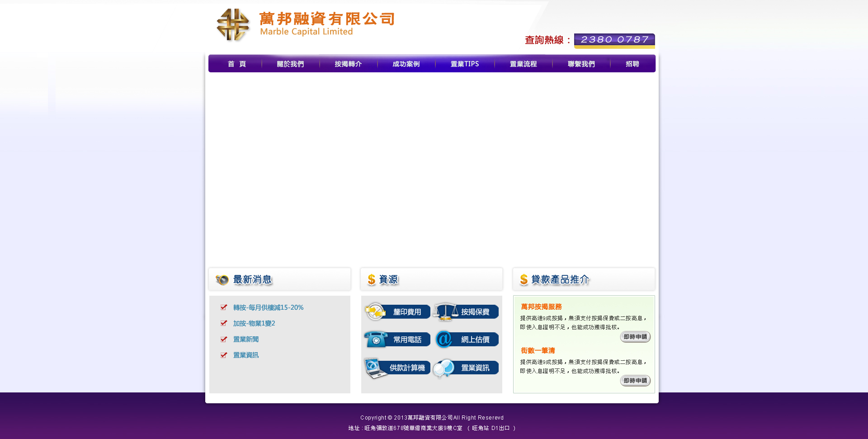The width and height of the screenshot is (868, 439).
Task: Click the common phone numbers (常用電話) telephone icon
Action: [375, 339]
